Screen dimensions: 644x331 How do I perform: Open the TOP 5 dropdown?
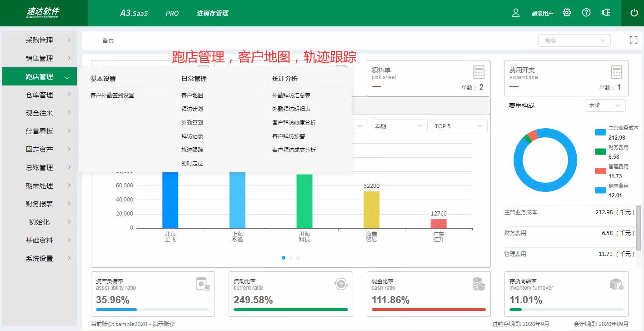tap(459, 126)
